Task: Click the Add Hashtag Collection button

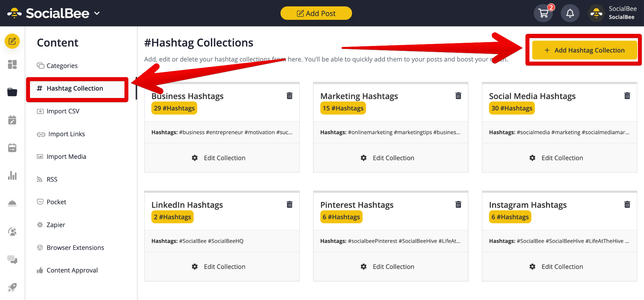Action: (x=584, y=50)
